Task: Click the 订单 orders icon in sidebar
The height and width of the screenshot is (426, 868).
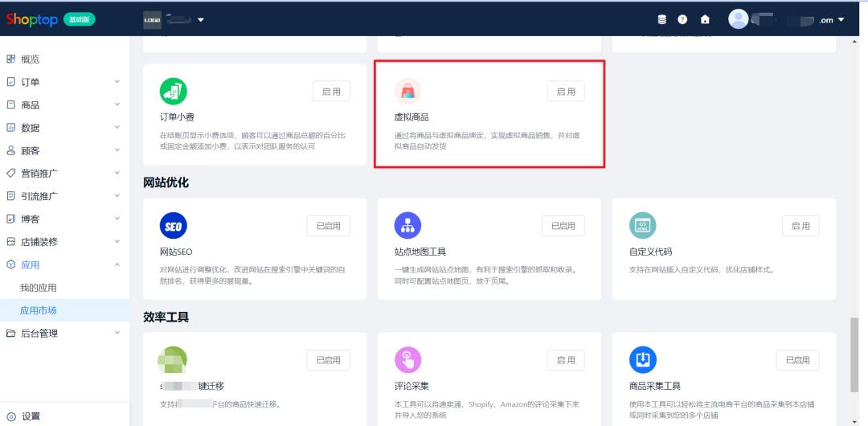Action: pos(10,82)
